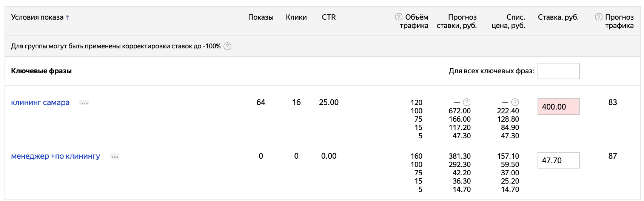This screenshot has width=644, height=201.
Task: Sort by the Клики column header
Action: [296, 17]
